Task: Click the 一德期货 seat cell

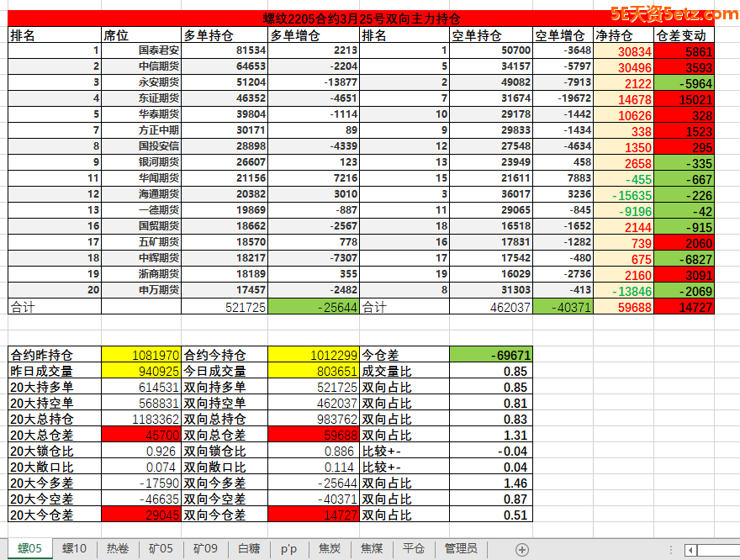Action: coord(141,210)
